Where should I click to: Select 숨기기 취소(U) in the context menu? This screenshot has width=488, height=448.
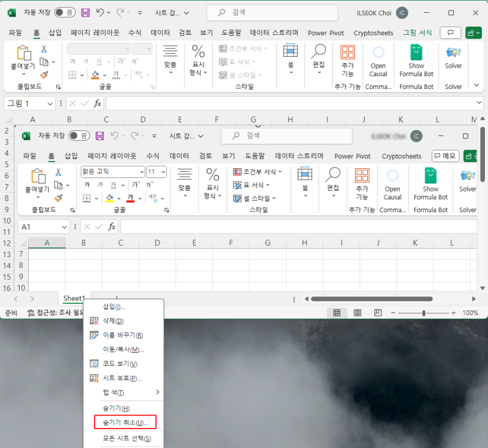point(125,422)
